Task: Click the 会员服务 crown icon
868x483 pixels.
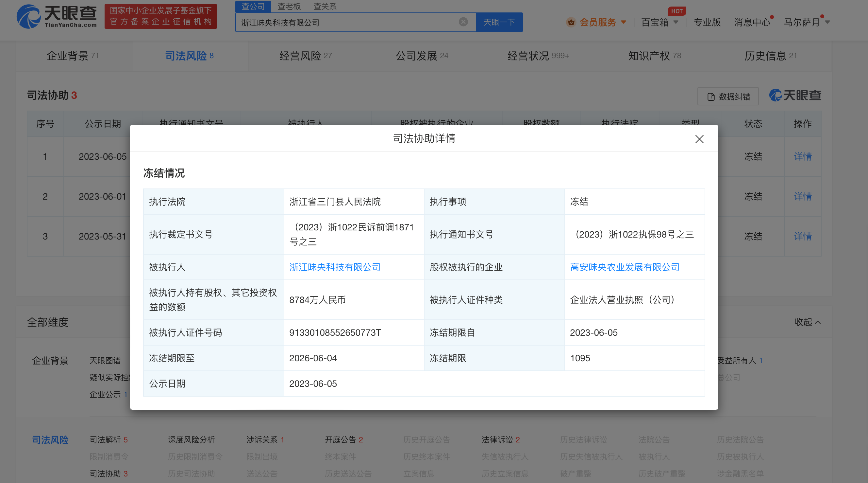Action: (571, 22)
